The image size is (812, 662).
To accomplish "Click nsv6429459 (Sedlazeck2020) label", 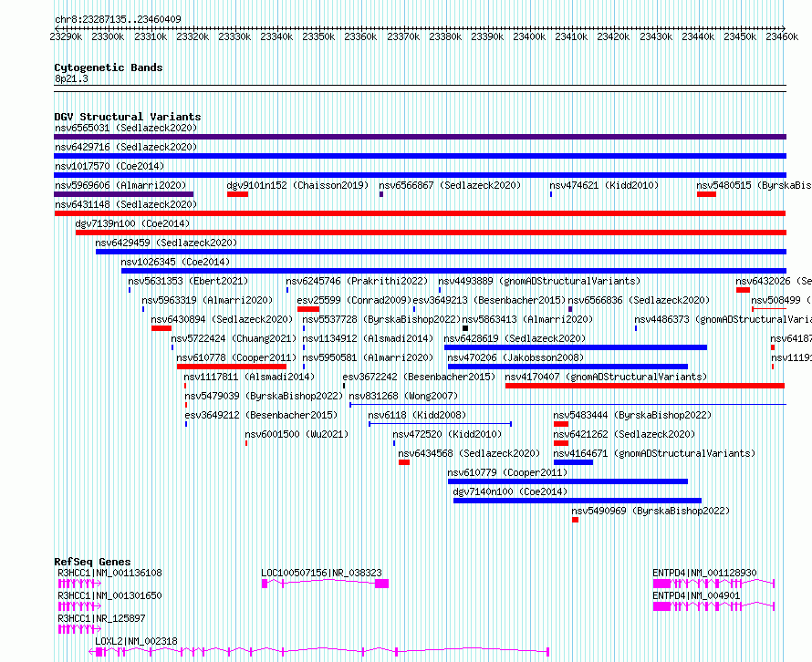I will click(166, 243).
